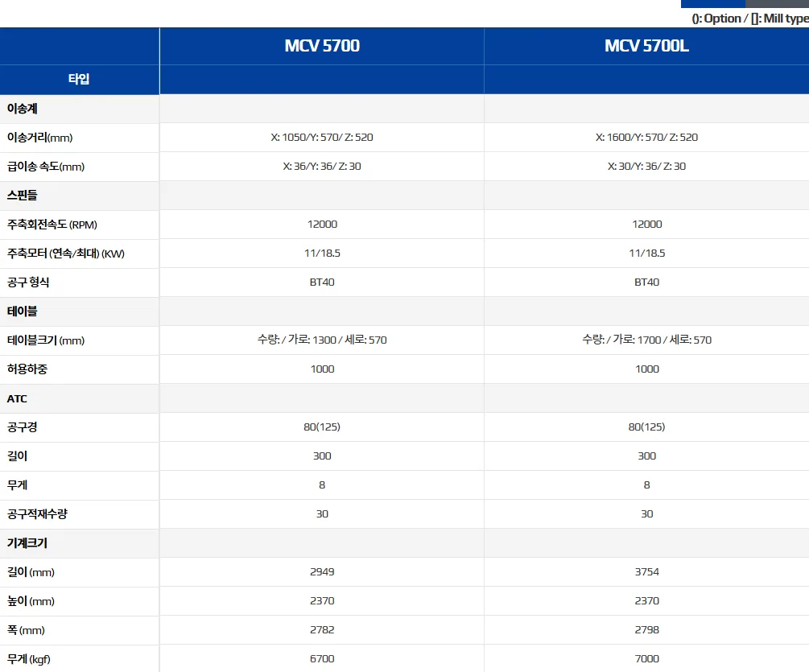Select the 폭 (mm) row label
This screenshot has height=672, width=809.
(x=26, y=630)
